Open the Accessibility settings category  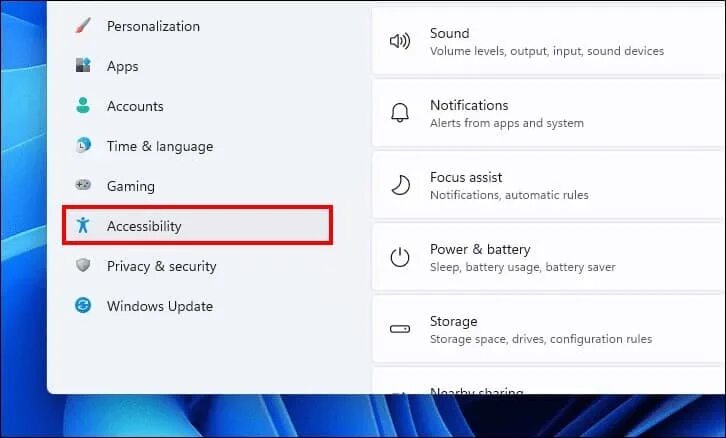point(197,225)
